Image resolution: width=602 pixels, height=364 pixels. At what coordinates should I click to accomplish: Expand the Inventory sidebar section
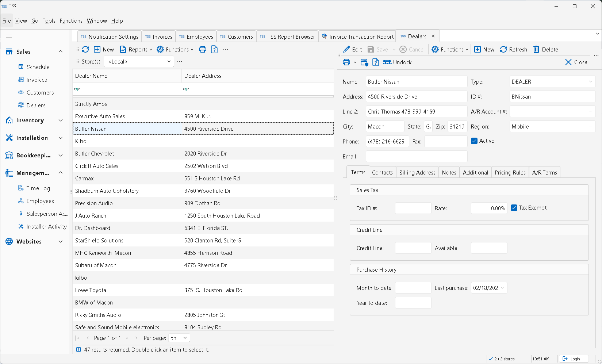tap(61, 120)
